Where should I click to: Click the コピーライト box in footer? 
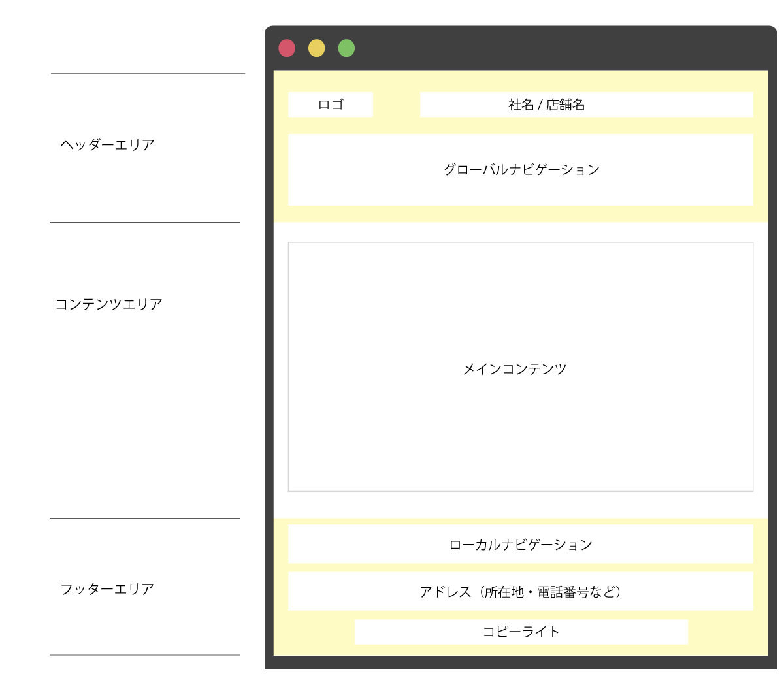pos(521,632)
